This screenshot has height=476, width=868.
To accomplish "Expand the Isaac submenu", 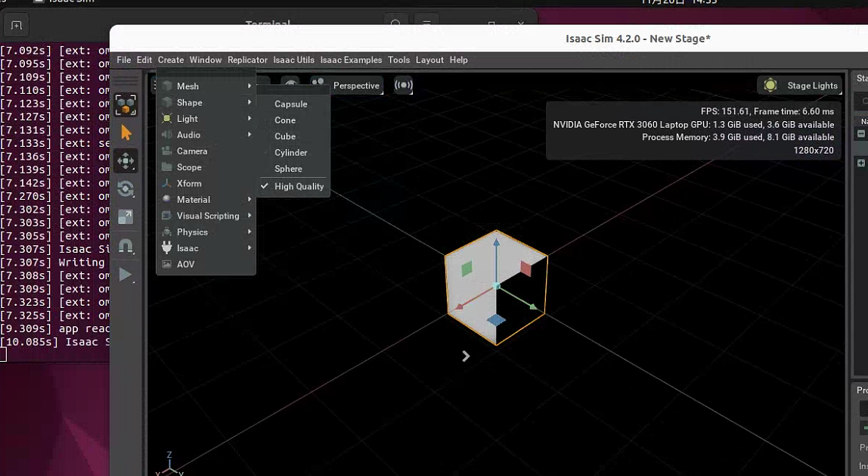I will coord(206,247).
